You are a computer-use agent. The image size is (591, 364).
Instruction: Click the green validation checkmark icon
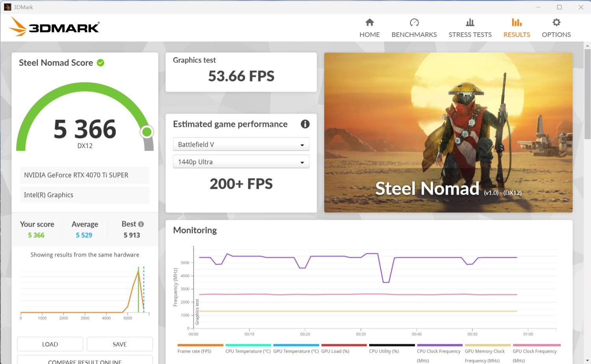[100, 63]
